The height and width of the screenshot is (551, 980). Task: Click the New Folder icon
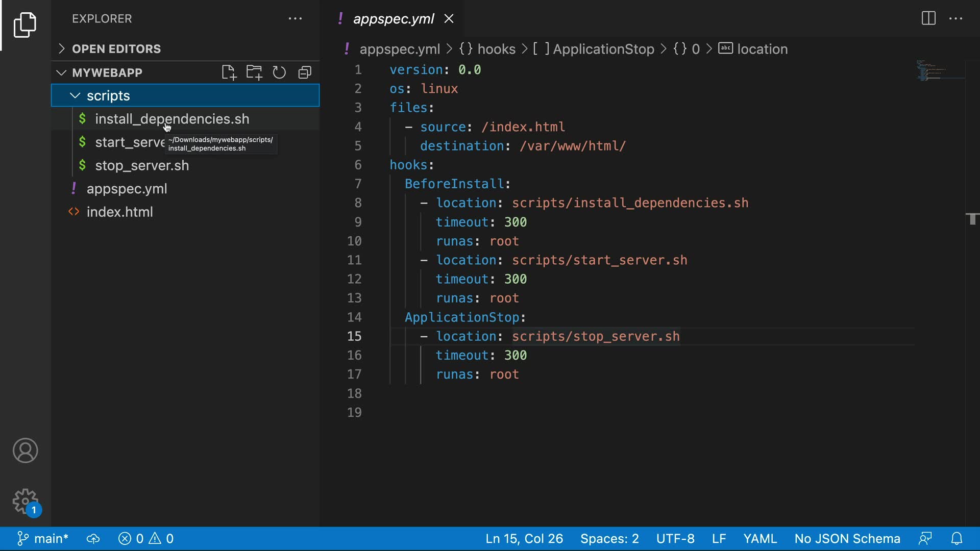point(254,72)
